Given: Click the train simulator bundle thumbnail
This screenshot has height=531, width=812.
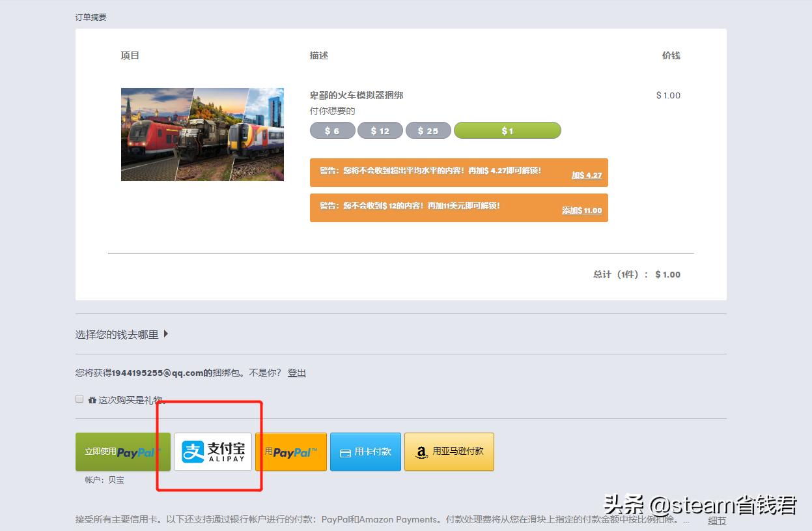Looking at the screenshot, I should (202, 134).
